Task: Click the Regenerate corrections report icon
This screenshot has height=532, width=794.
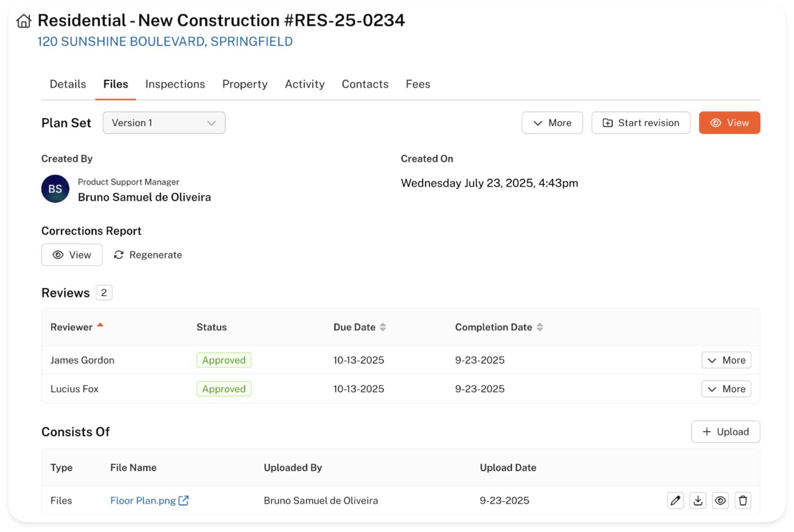Action: point(119,255)
